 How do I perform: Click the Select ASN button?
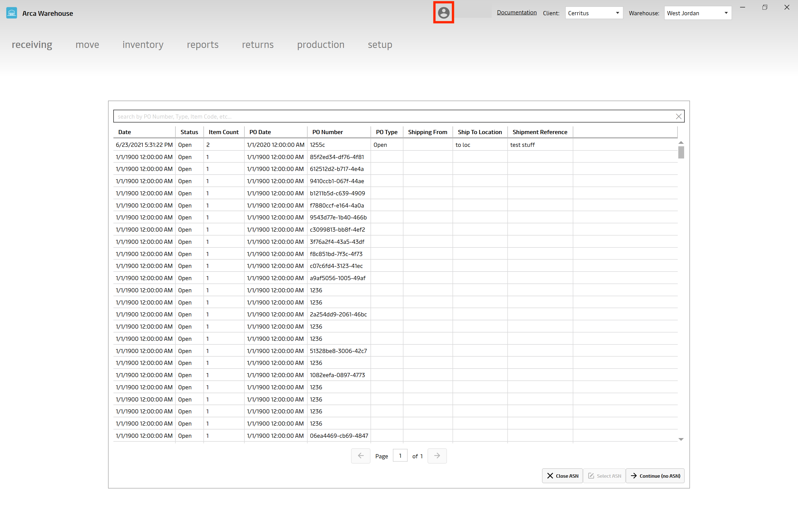click(604, 475)
